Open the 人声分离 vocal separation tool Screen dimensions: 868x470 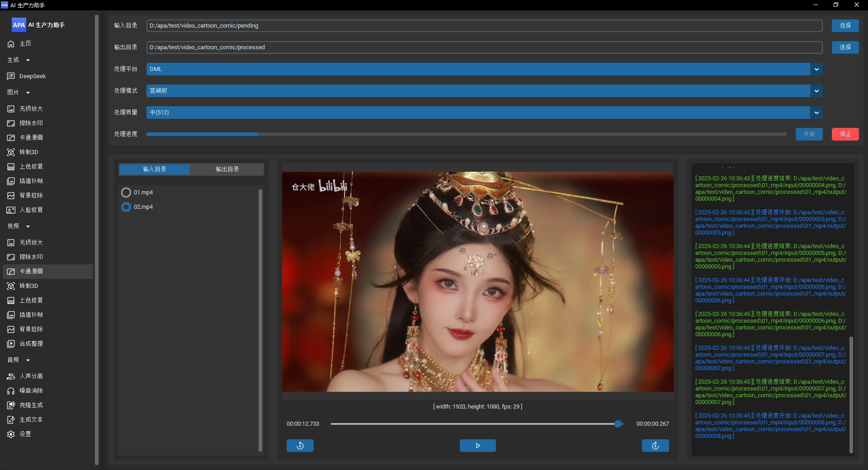pos(31,376)
